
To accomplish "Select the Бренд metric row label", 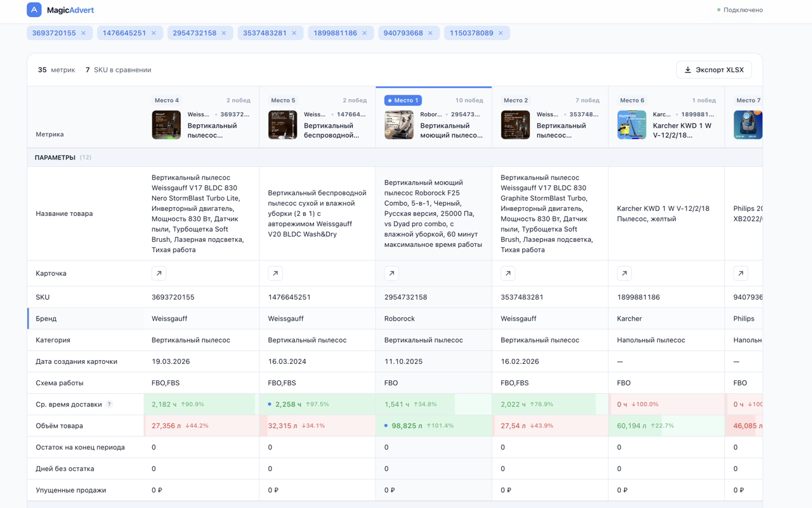I will (x=46, y=319).
